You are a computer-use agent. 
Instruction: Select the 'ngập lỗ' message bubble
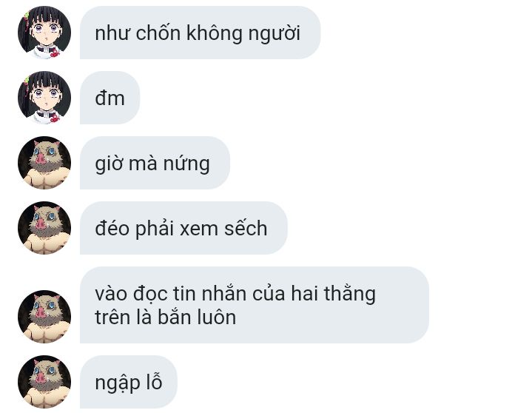tap(129, 382)
